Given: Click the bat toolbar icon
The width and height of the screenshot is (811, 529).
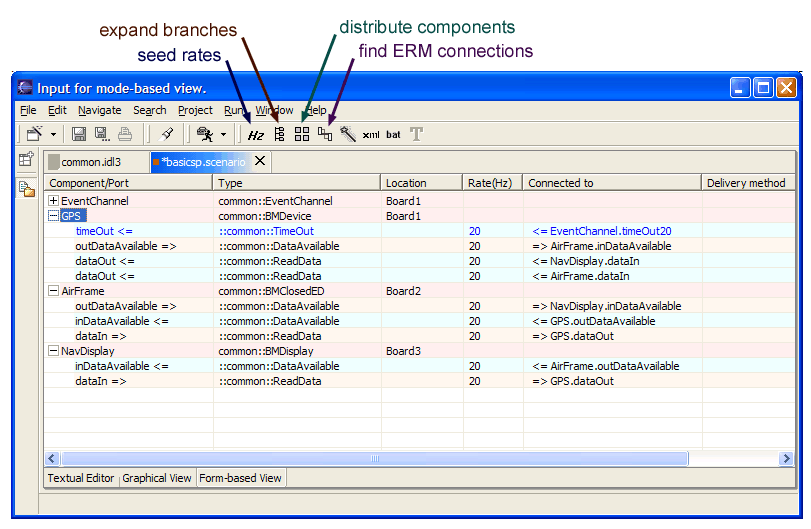Looking at the screenshot, I should [394, 134].
